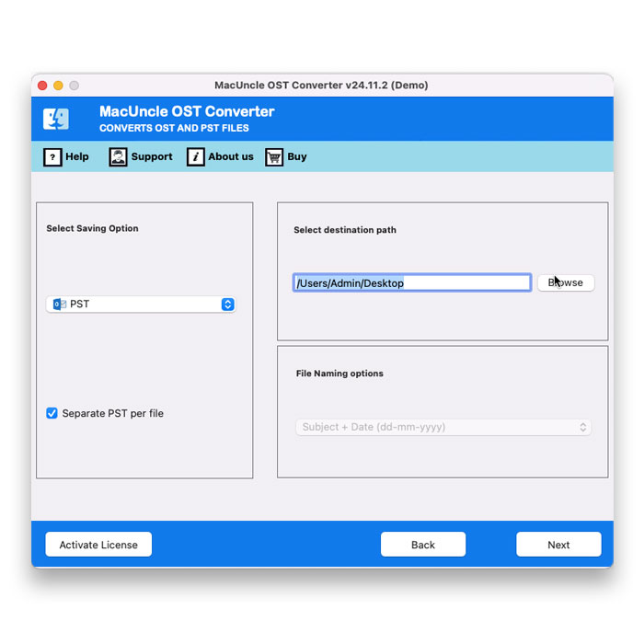This screenshot has height=644, width=644.
Task: Click the Select Saving Option heading
Action: [x=92, y=228]
